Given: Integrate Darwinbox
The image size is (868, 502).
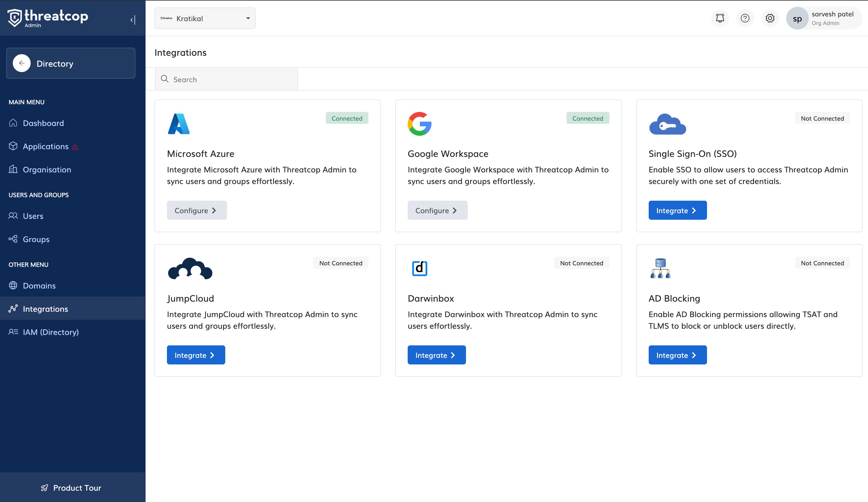Looking at the screenshot, I should tap(437, 355).
